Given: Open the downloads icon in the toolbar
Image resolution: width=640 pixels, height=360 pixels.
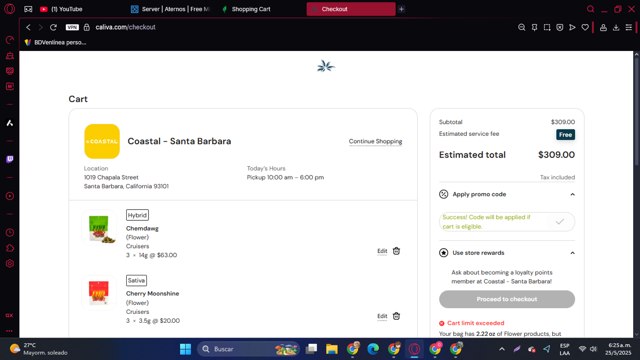Looking at the screenshot, I should [616, 27].
